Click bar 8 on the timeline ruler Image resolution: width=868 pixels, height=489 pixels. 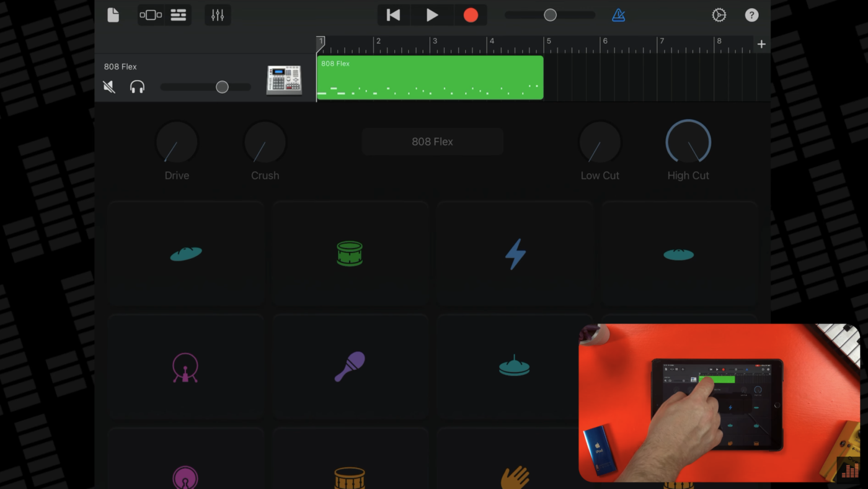point(719,42)
